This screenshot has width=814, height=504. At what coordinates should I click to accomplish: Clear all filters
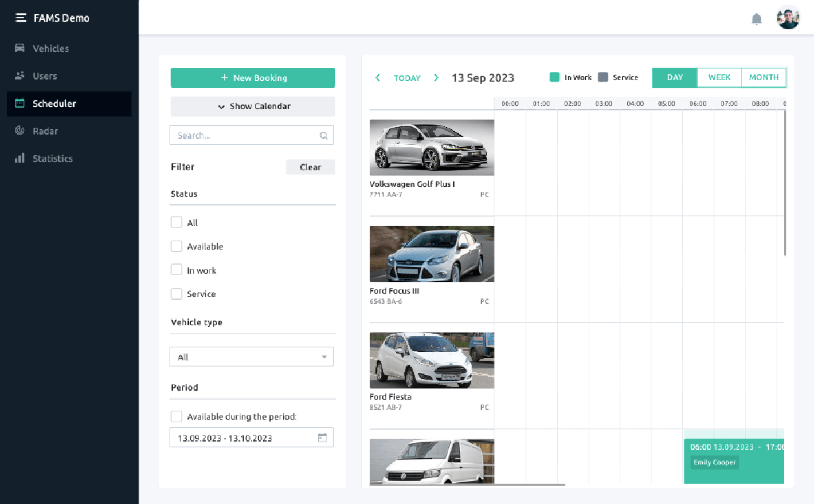[310, 167]
